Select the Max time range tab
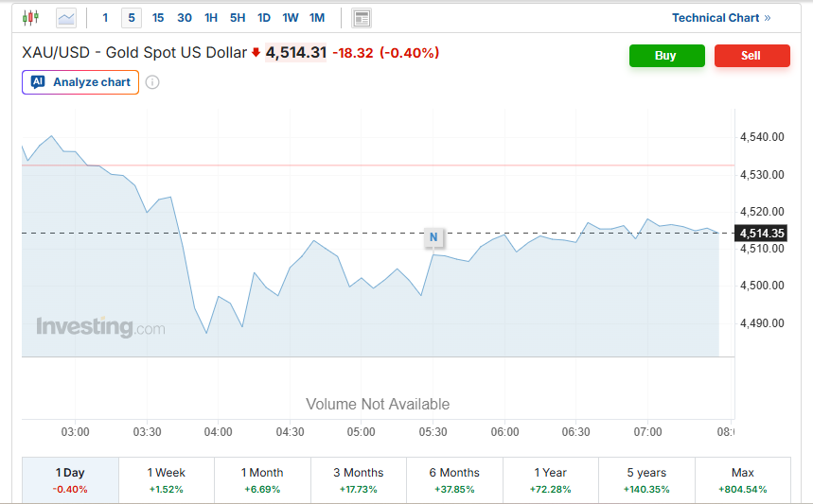813x504 pixels. pos(742,480)
